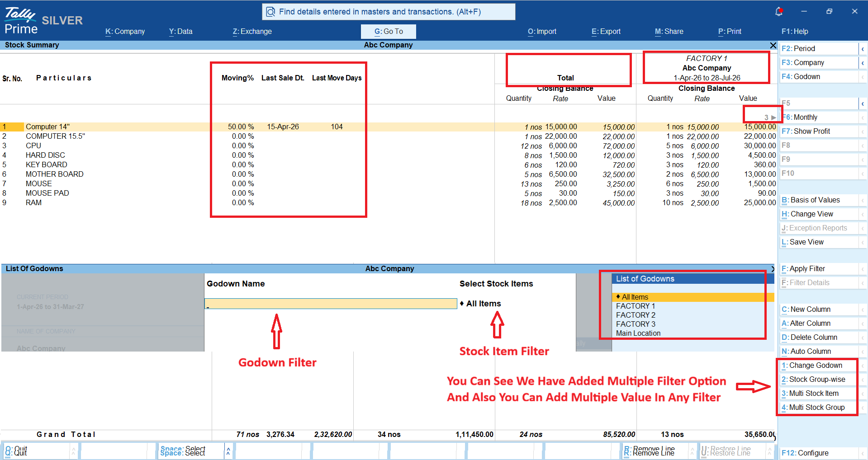The height and width of the screenshot is (460, 868).
Task: Click F7: Show Profit
Action: (x=819, y=131)
